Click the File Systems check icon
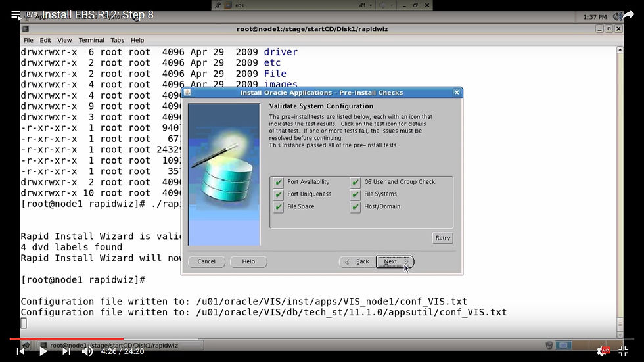The image size is (644, 362). click(356, 194)
